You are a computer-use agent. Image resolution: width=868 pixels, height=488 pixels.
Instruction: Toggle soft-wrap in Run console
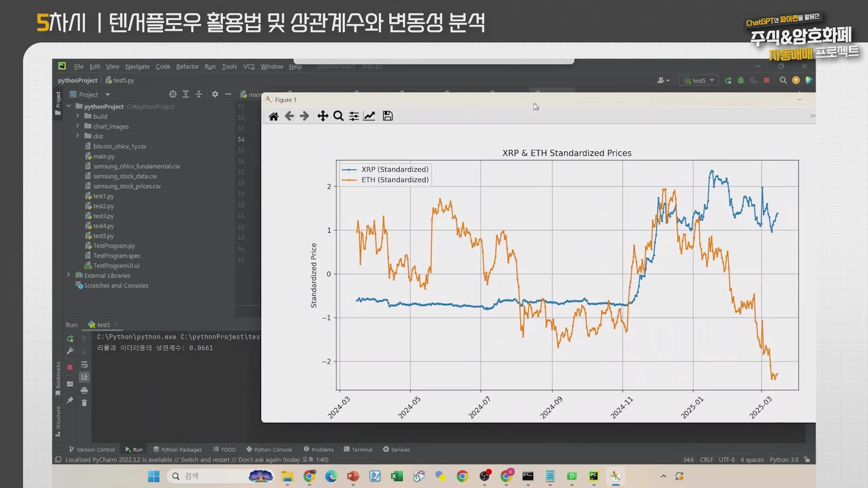pos(84,365)
